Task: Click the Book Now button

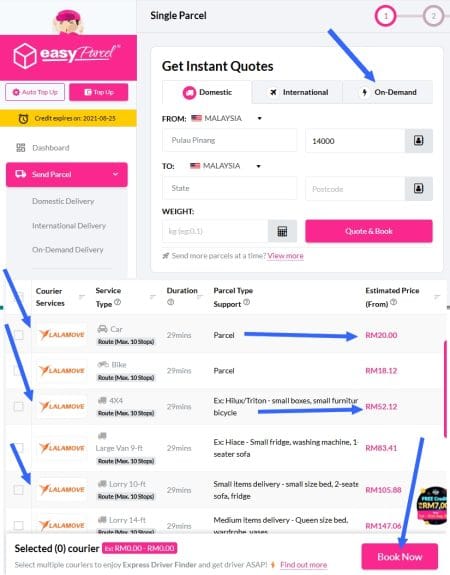Action: (400, 557)
